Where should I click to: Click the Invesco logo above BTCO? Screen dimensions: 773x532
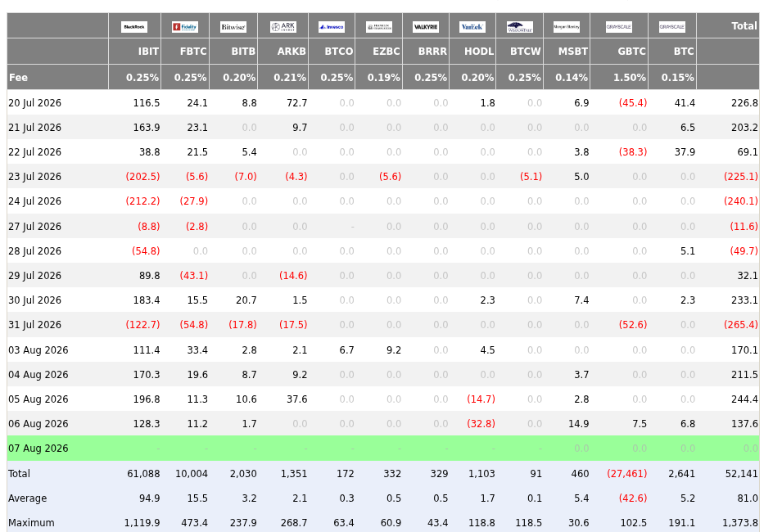pyautogui.click(x=332, y=26)
